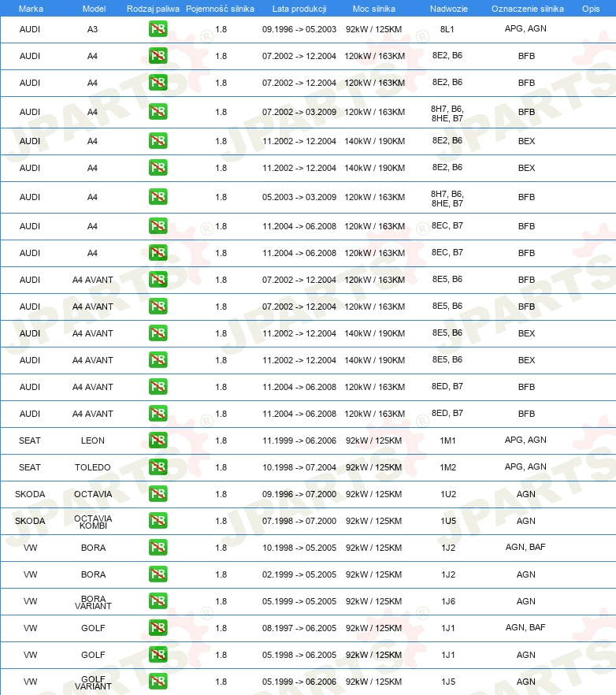This screenshot has height=695, width=616.
Task: Select the date range 10.1998 -> 05.2005
Action: coord(299,548)
